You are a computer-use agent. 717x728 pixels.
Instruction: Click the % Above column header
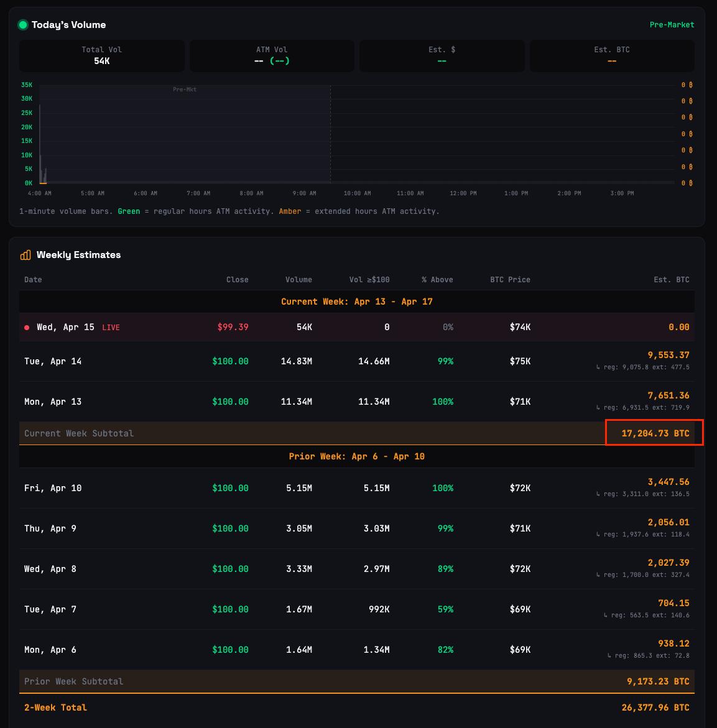click(437, 280)
